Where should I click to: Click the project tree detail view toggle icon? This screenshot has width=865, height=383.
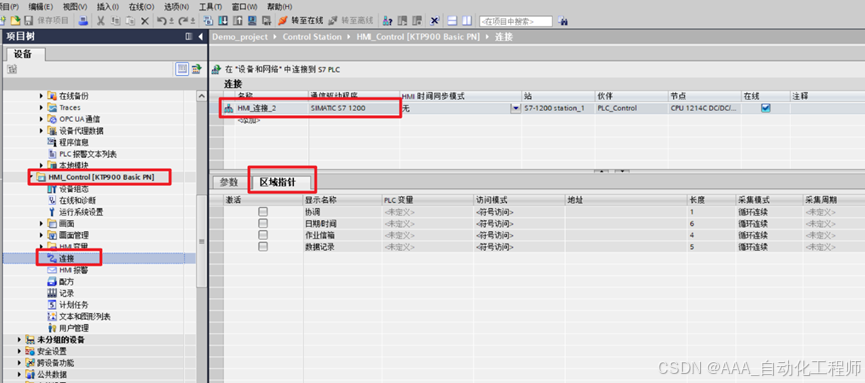(x=181, y=69)
